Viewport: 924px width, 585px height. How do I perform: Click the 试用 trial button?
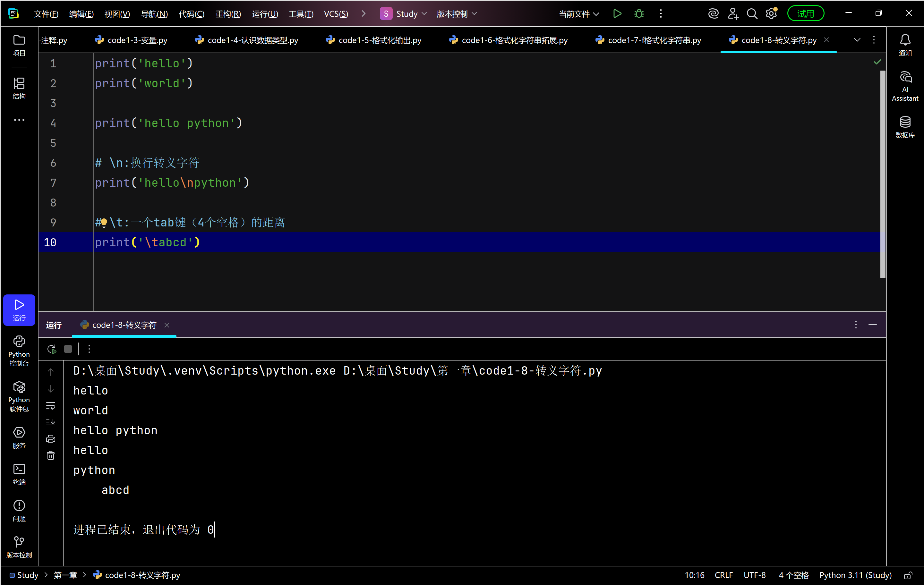pyautogui.click(x=805, y=14)
